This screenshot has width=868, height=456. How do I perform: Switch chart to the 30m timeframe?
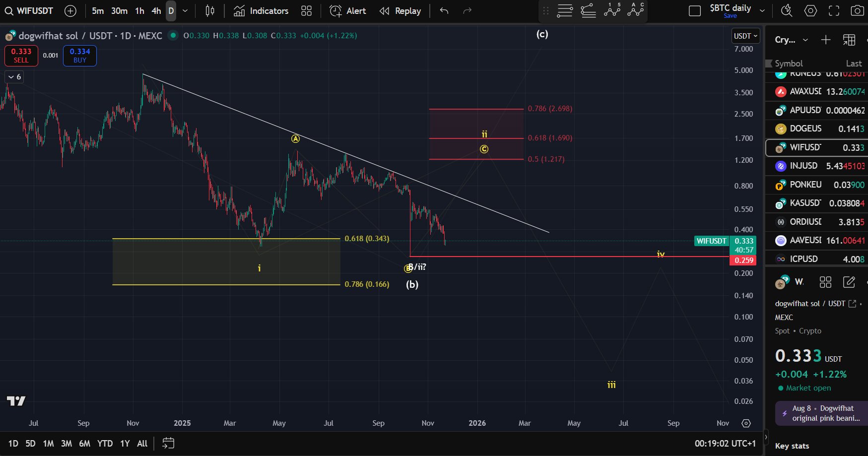coord(119,11)
